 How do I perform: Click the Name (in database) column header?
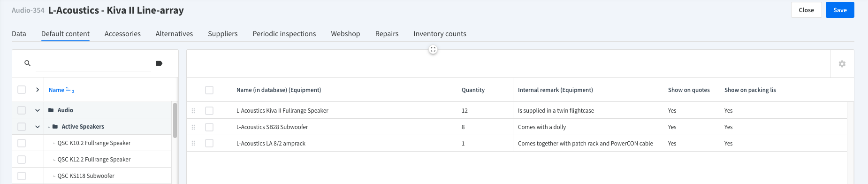point(279,90)
